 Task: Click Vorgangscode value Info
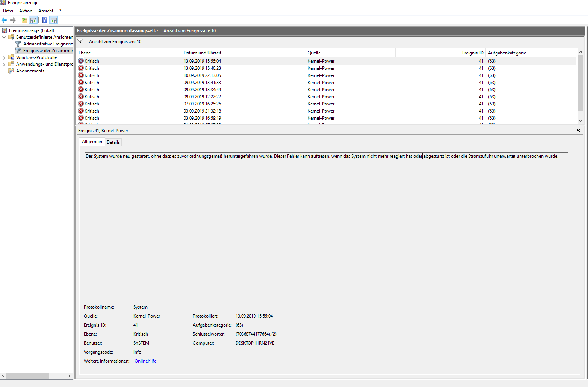click(137, 352)
